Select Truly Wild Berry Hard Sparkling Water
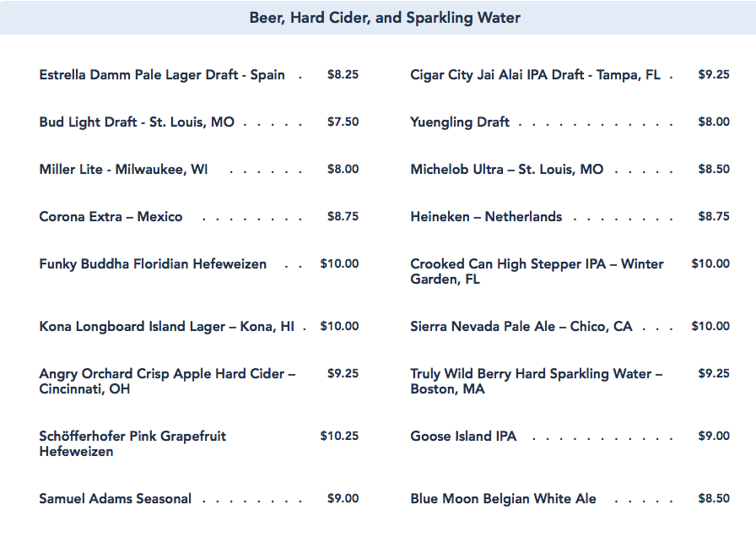Screen dimensions: 756x543 pos(537,381)
